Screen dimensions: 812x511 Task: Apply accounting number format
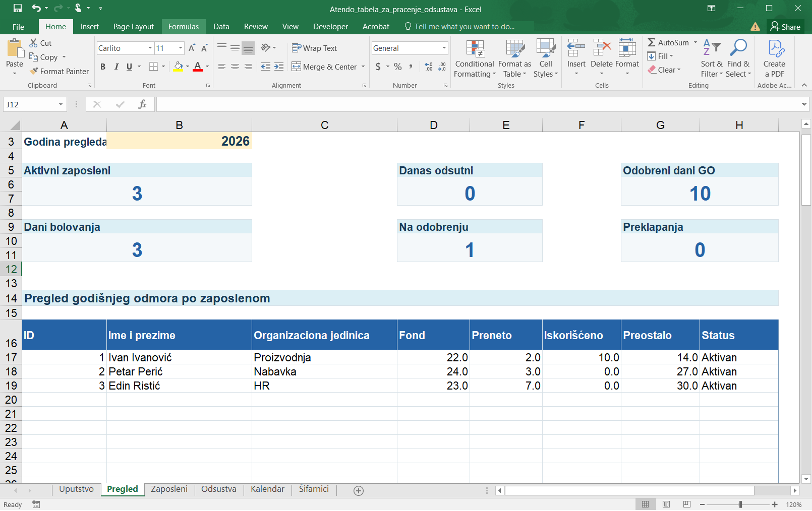point(378,67)
